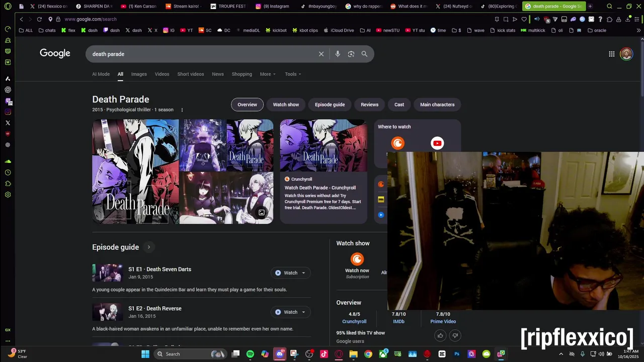Open History clock icon in sidebar
644x362 pixels.
(x=8, y=172)
